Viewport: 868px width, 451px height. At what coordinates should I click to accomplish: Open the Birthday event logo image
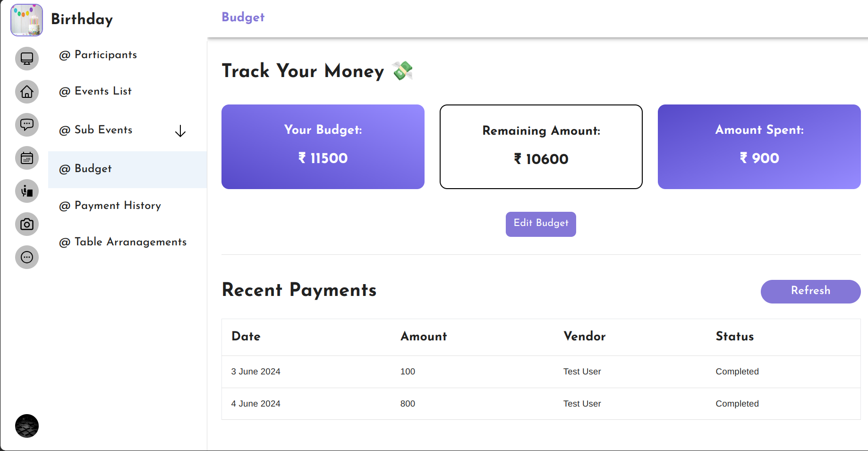coord(26,20)
